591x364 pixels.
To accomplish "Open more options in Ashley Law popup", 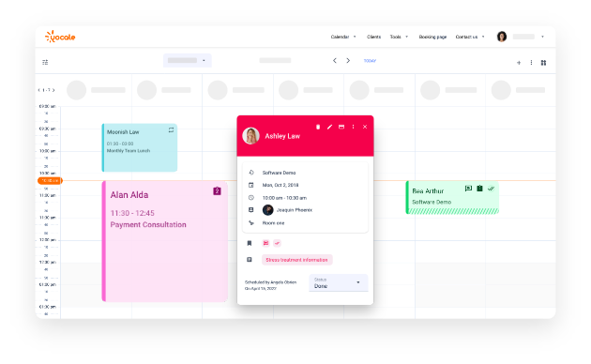I will 353,127.
